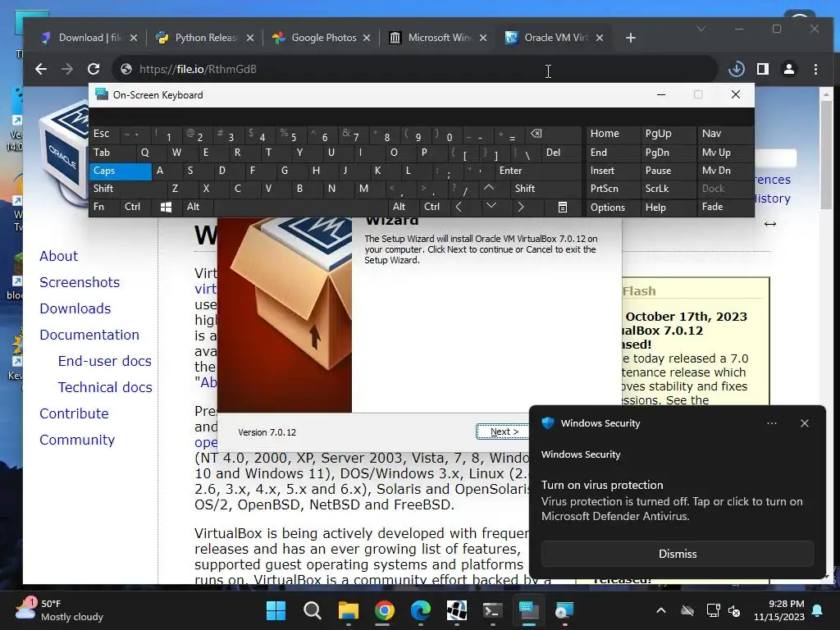Click the notification bell in system tray
Viewport: 840px width, 630px height.
coord(818,610)
